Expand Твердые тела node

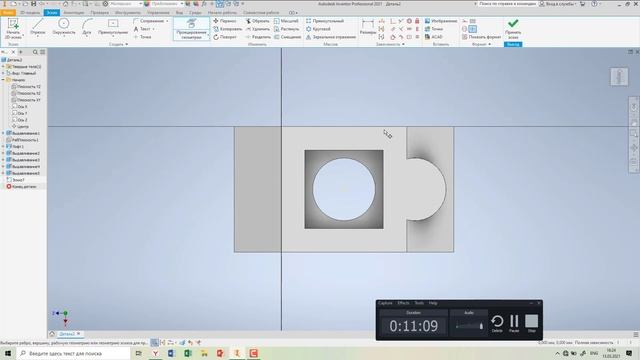[3, 67]
